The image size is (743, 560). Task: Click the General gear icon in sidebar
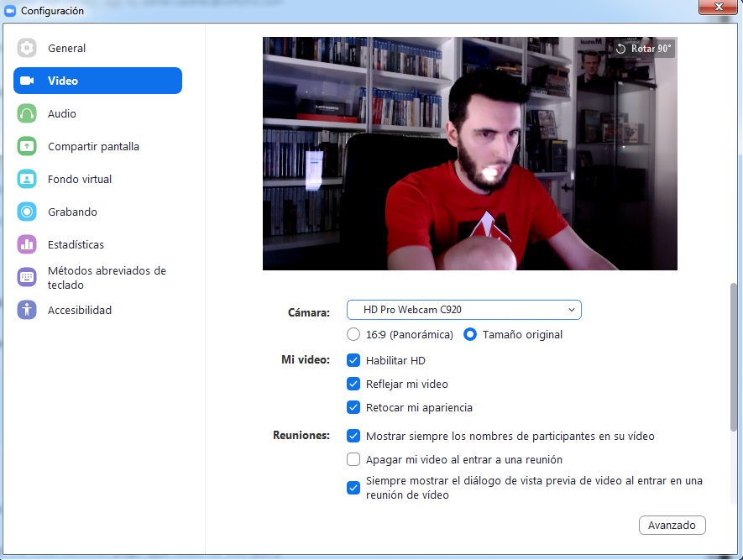(27, 48)
